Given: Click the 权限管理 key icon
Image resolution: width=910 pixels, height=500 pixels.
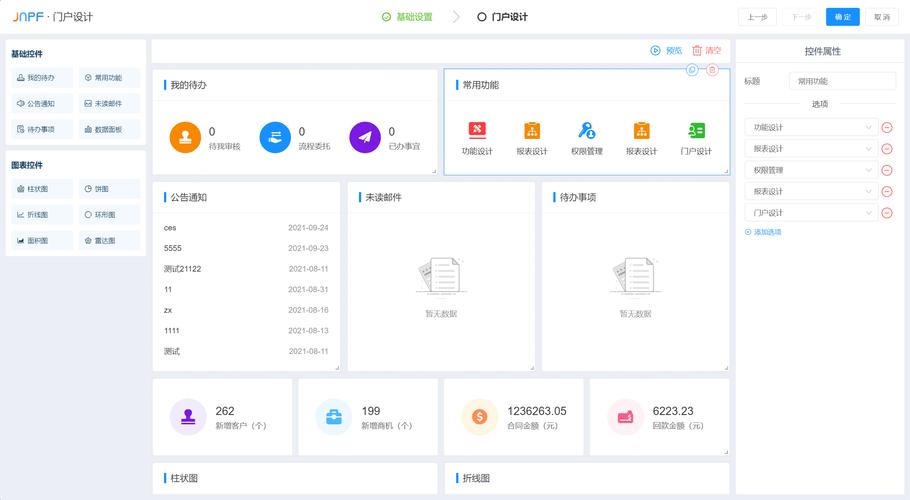Looking at the screenshot, I should tap(587, 130).
